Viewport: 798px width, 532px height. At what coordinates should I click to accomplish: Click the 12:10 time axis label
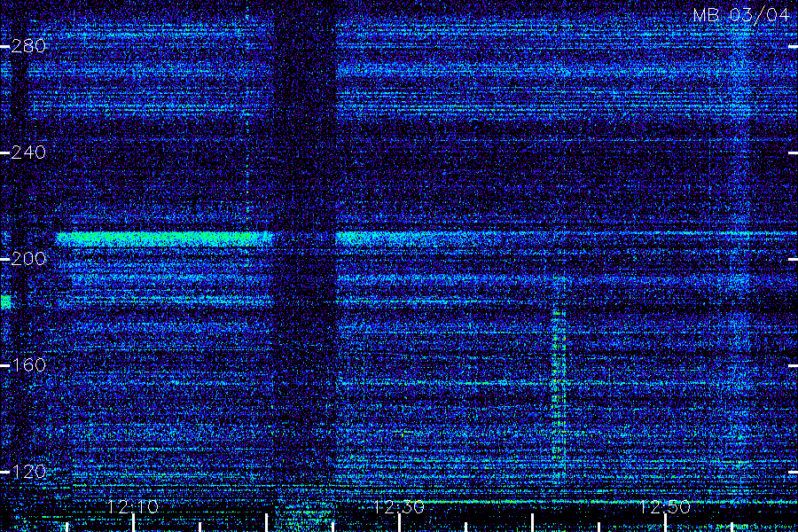[x=133, y=506]
